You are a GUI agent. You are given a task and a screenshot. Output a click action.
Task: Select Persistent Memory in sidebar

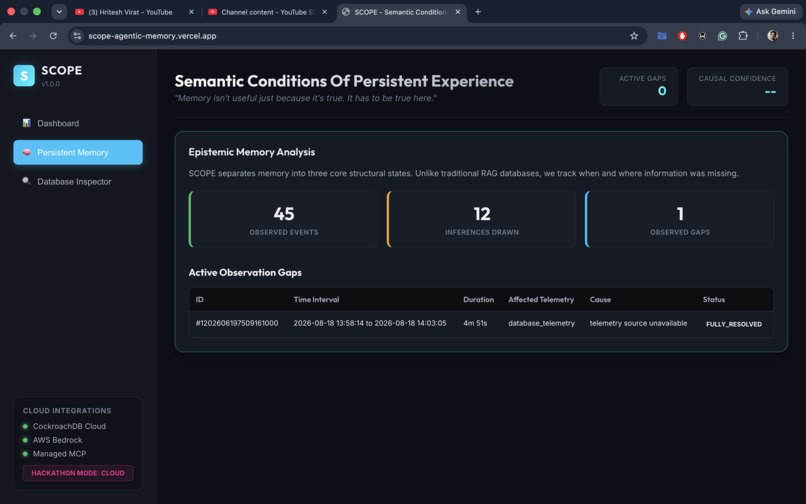[78, 152]
